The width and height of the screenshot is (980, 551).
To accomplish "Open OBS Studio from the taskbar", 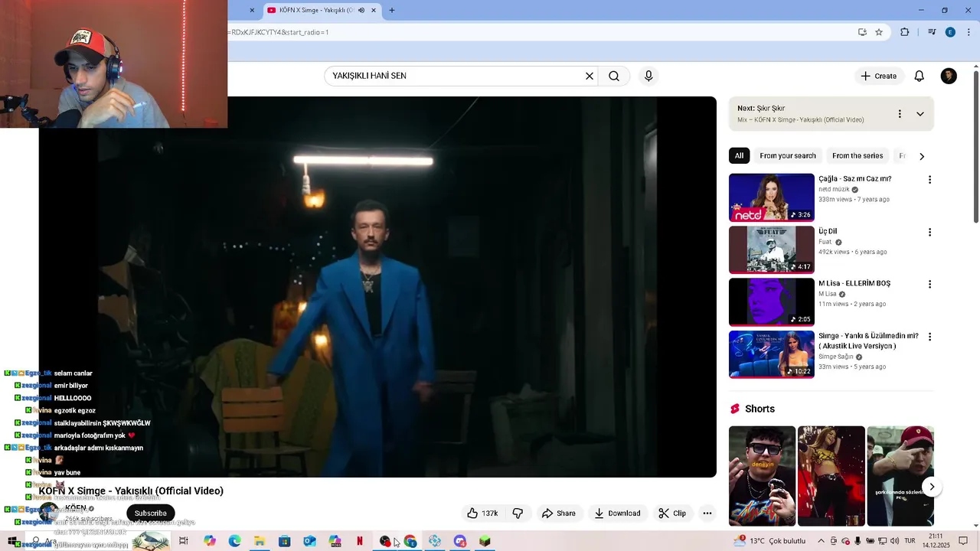I will (x=385, y=541).
